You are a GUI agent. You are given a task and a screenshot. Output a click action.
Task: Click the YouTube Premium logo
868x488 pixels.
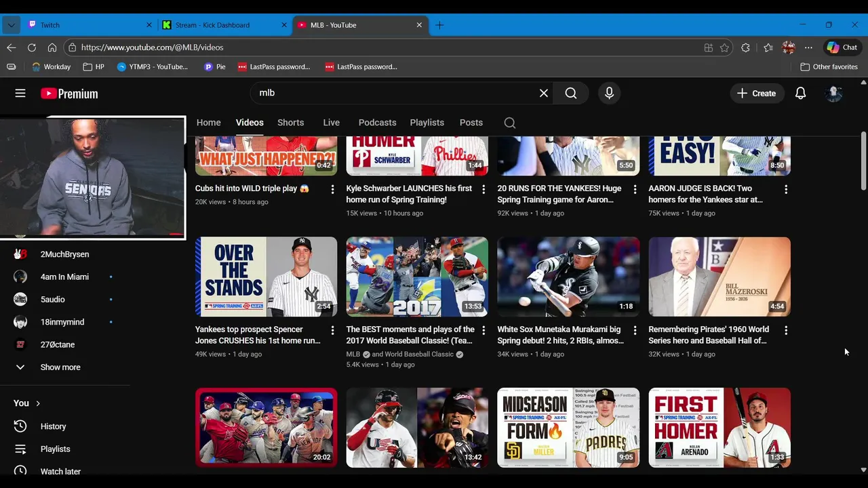69,94
